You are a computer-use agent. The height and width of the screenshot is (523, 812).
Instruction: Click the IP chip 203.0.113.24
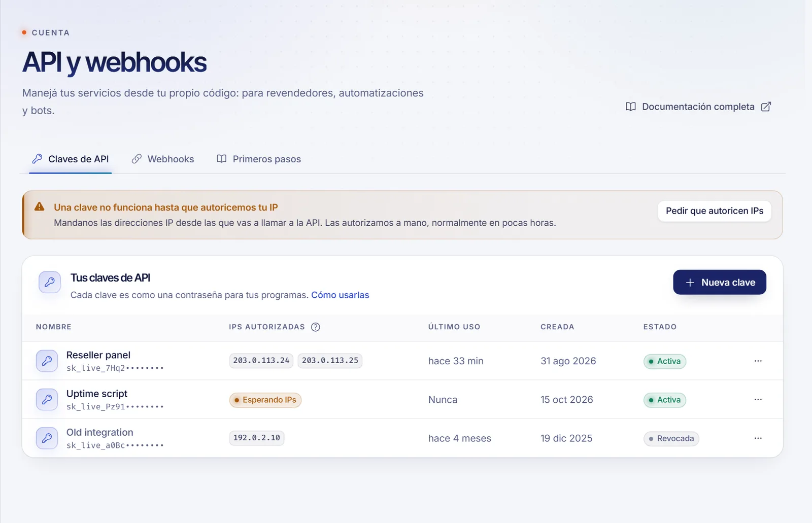coord(261,361)
